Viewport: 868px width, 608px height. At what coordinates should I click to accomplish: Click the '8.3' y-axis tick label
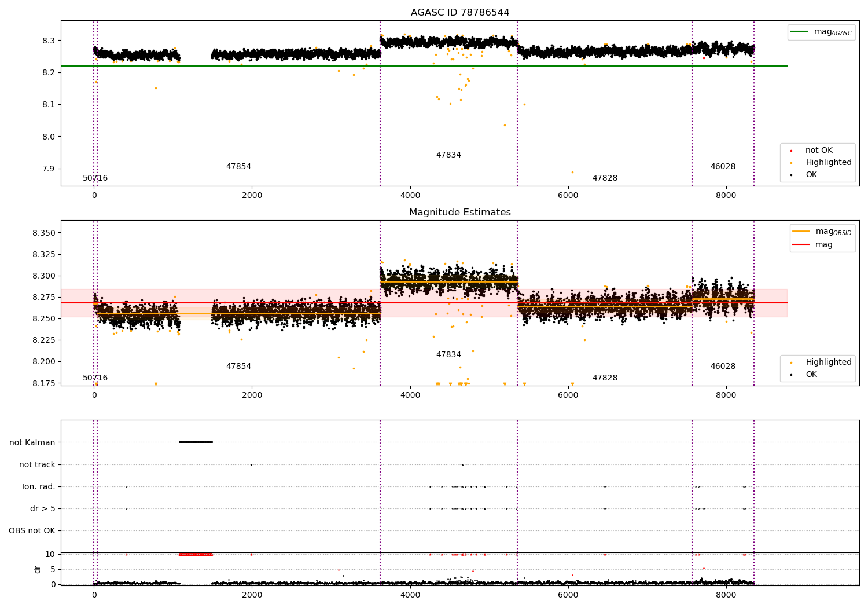tap(49, 41)
